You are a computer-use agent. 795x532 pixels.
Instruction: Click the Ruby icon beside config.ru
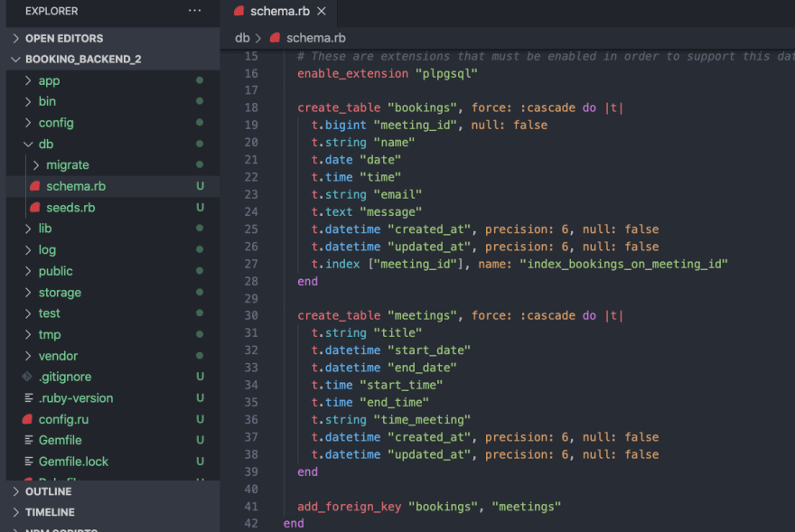27,419
